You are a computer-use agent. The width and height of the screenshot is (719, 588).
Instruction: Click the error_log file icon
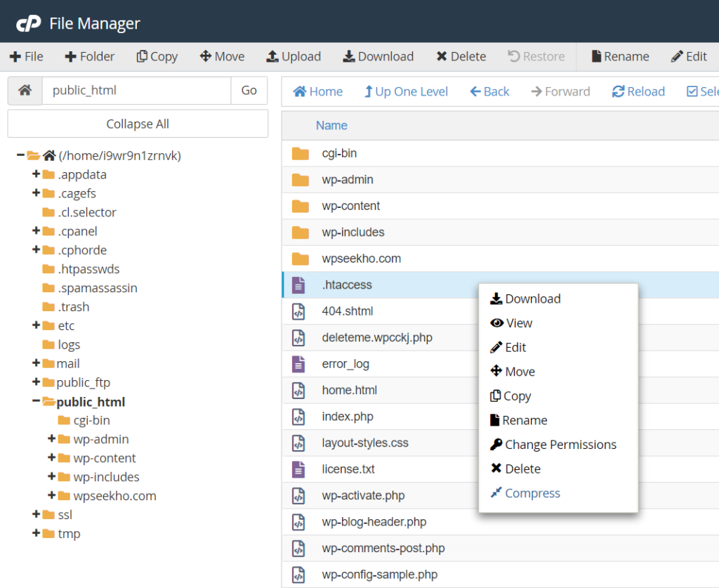(x=298, y=364)
